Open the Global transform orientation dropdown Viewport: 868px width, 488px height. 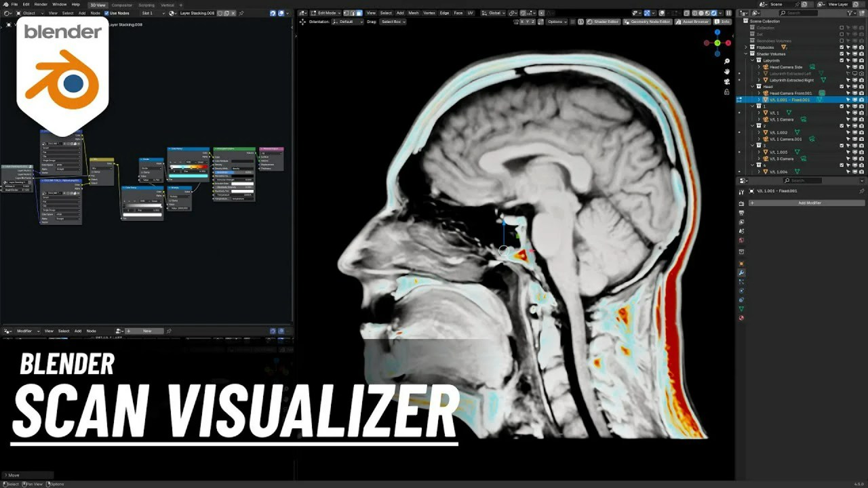point(494,13)
